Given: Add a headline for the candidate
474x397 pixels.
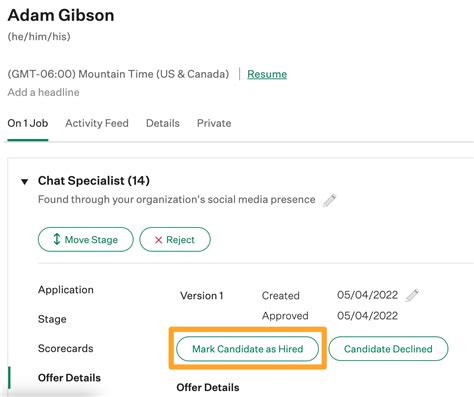Looking at the screenshot, I should click(44, 92).
